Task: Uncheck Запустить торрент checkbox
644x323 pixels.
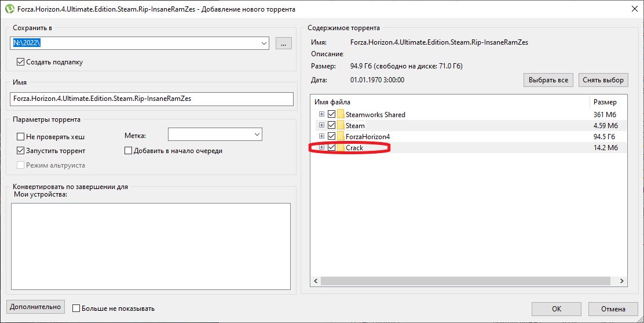Action: pos(20,151)
